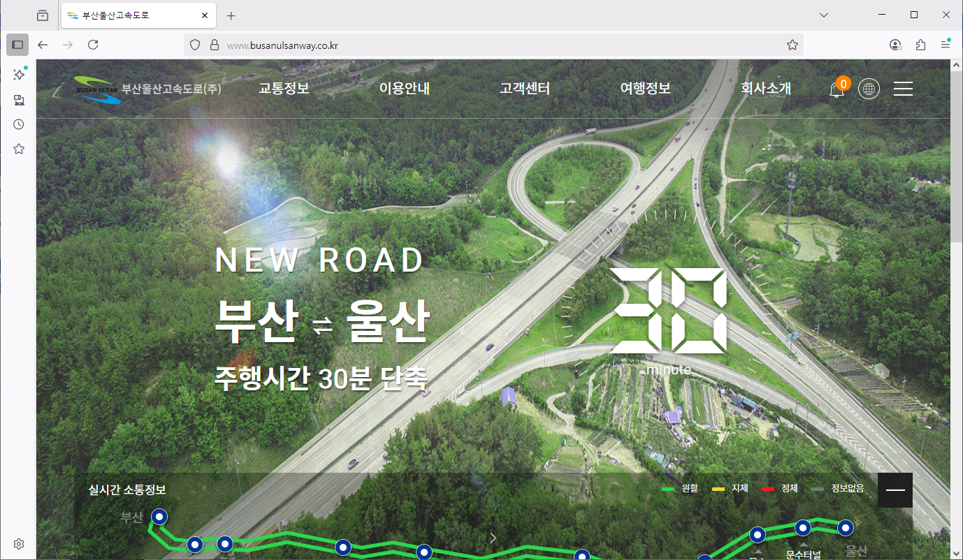The height and width of the screenshot is (560, 963).
Task: Toggle the 정체 traffic legend filter
Action: coord(782,488)
